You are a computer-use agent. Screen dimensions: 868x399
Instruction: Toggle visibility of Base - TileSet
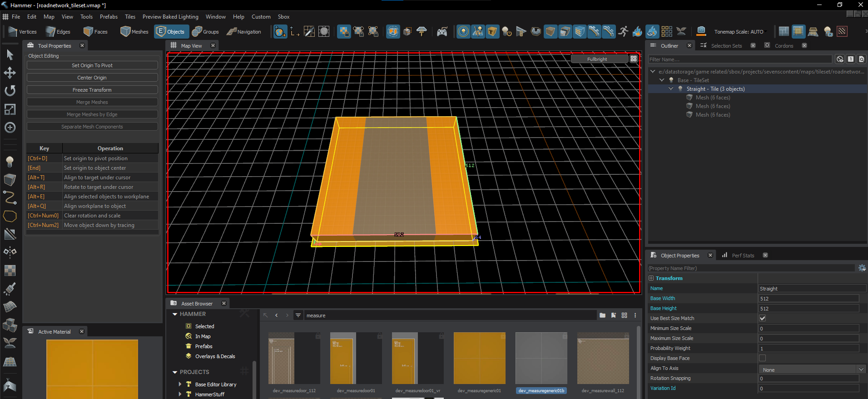click(x=671, y=80)
